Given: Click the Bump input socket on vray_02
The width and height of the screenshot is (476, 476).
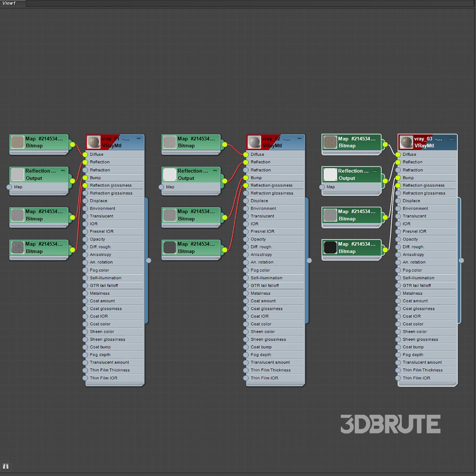Looking at the screenshot, I should [246, 178].
